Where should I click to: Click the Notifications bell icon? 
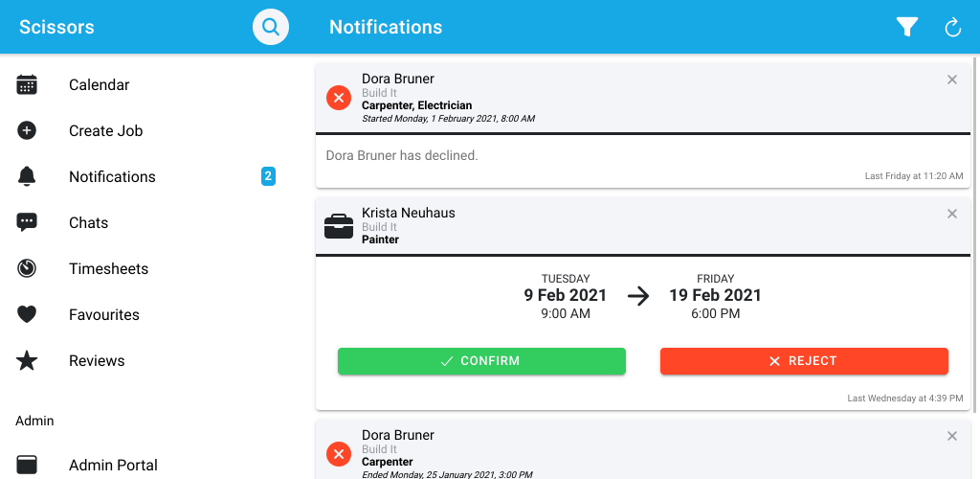[x=27, y=177]
